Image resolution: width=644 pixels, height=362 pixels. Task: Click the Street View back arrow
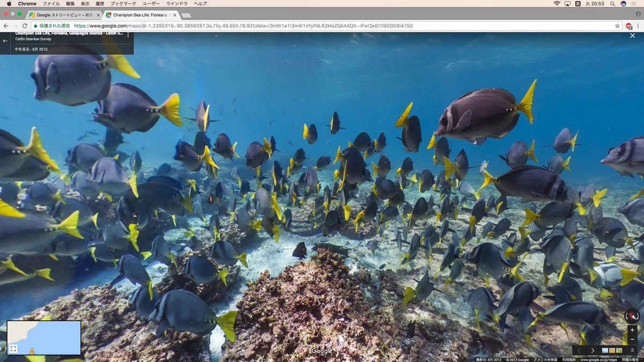[5, 41]
